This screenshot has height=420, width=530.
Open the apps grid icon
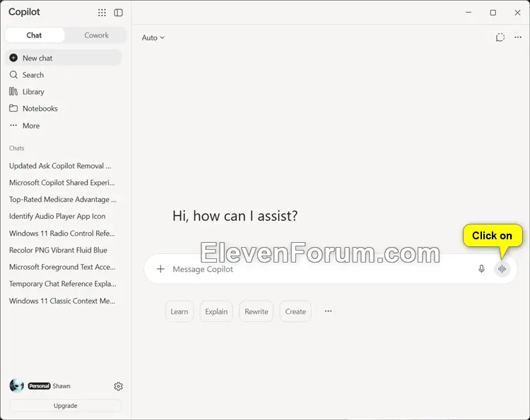102,13
